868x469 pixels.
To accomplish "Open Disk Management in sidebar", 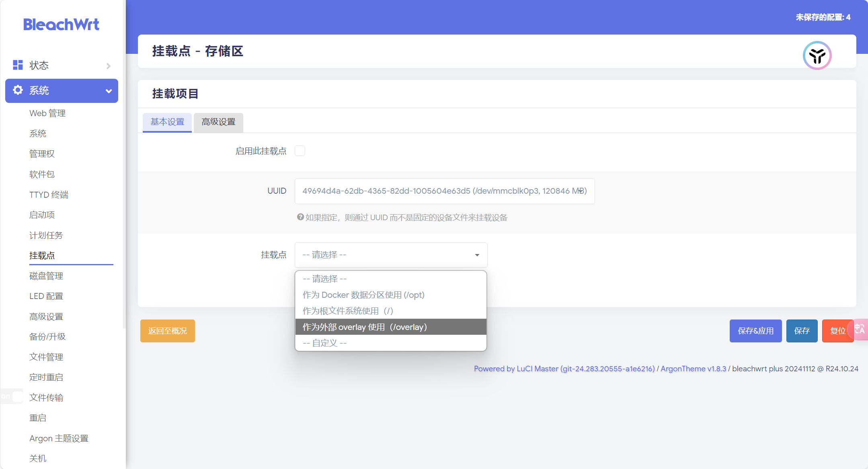I will pyautogui.click(x=46, y=276).
